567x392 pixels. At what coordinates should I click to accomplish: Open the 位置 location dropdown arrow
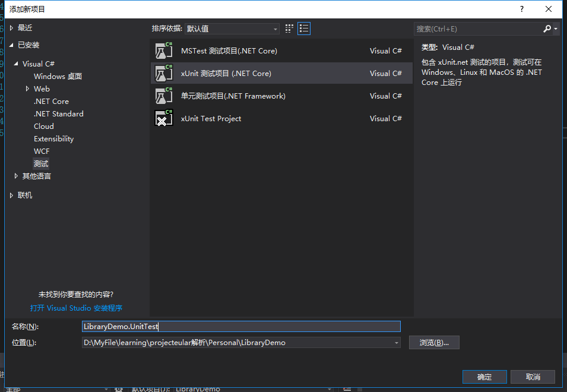(397, 343)
